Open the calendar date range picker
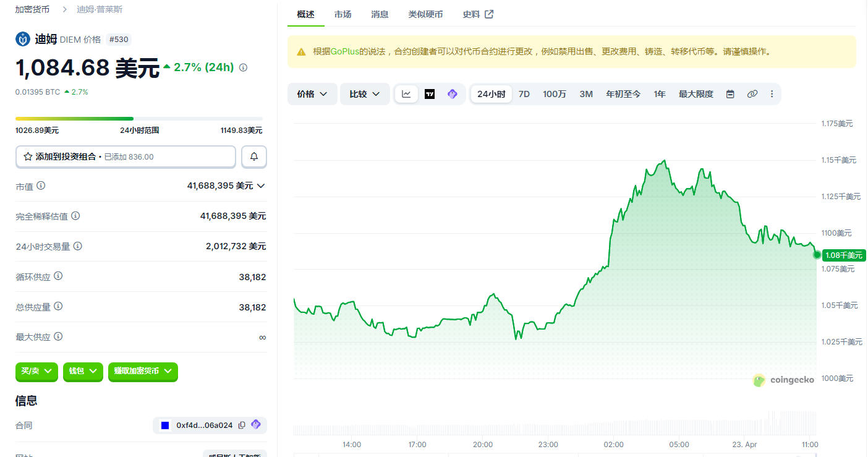This screenshot has height=457, width=868. pos(730,94)
